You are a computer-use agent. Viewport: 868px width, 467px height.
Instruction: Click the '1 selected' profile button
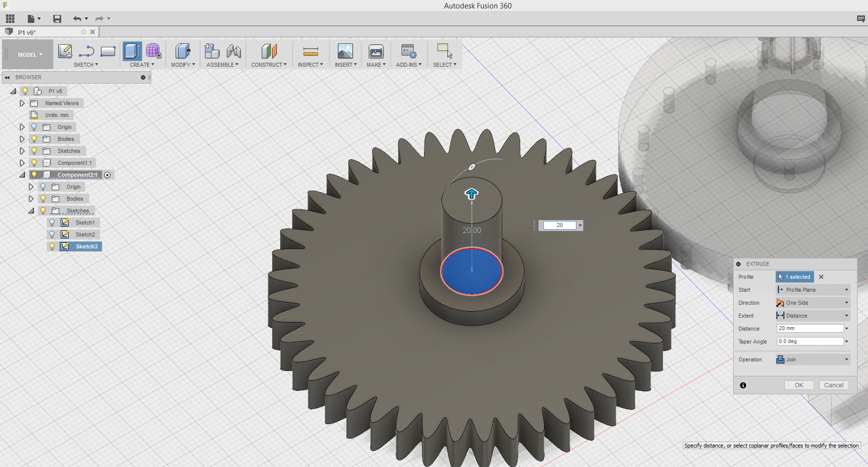pos(795,277)
